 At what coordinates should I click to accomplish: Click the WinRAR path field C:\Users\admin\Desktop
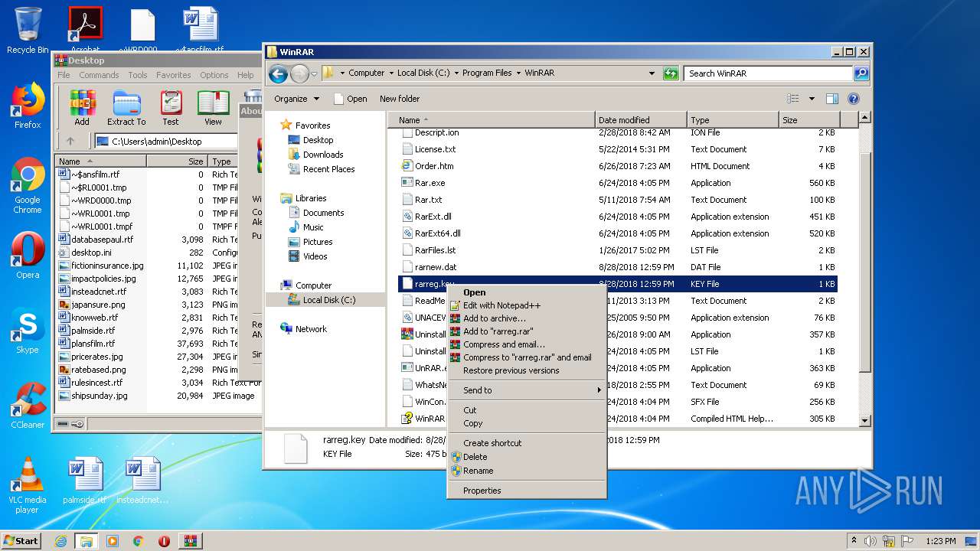[x=167, y=141]
